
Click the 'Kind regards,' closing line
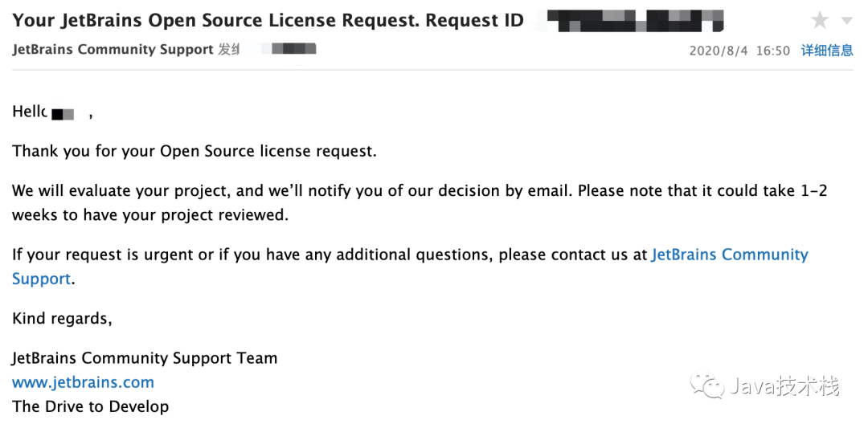pyautogui.click(x=62, y=319)
